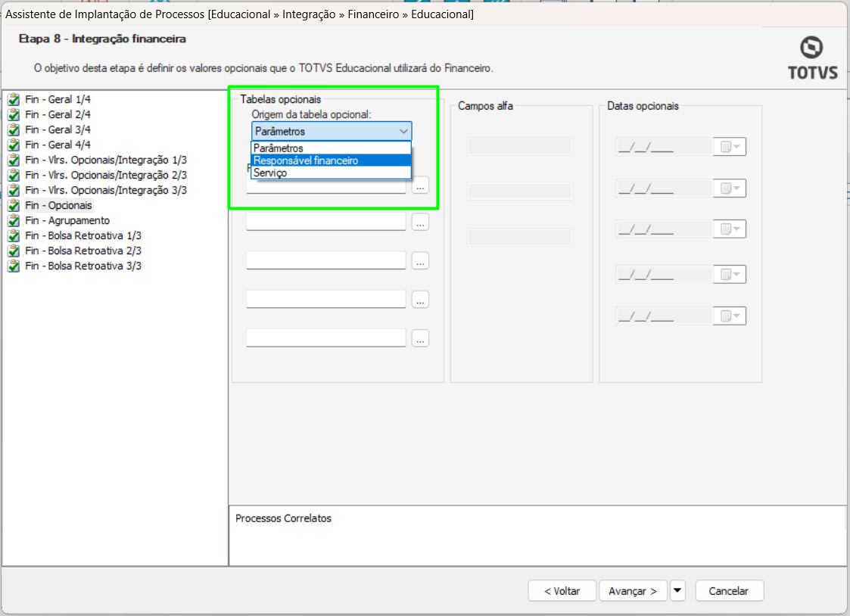Click checkmark icon of Vlrs. Opcionais/Integração 1/3
Viewport: 850px width, 616px height.
(x=14, y=160)
